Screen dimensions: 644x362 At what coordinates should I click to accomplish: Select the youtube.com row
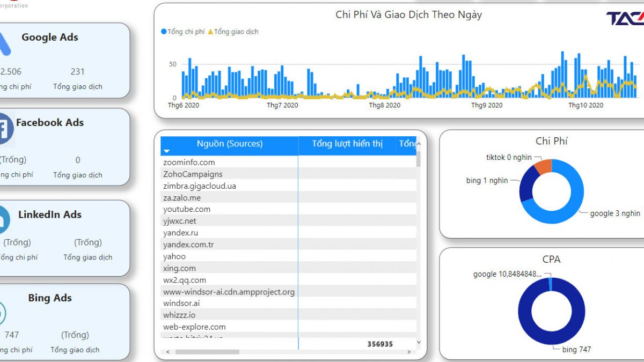pyautogui.click(x=289, y=209)
